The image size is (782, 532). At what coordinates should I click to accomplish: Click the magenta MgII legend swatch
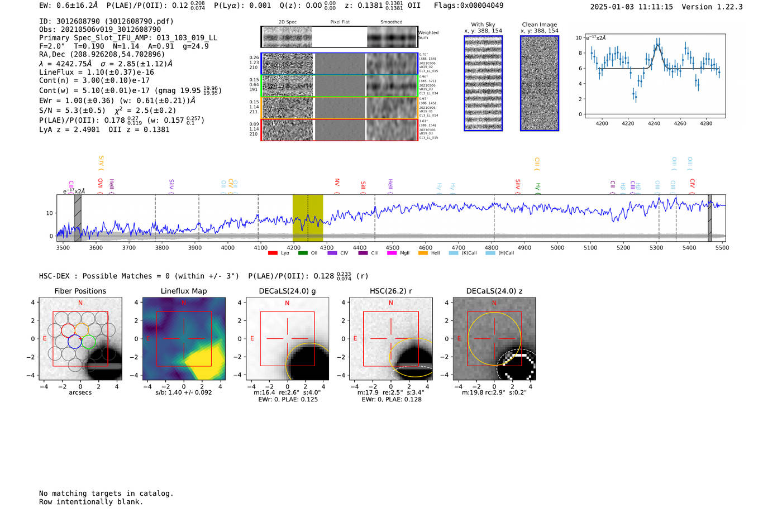[392, 253]
